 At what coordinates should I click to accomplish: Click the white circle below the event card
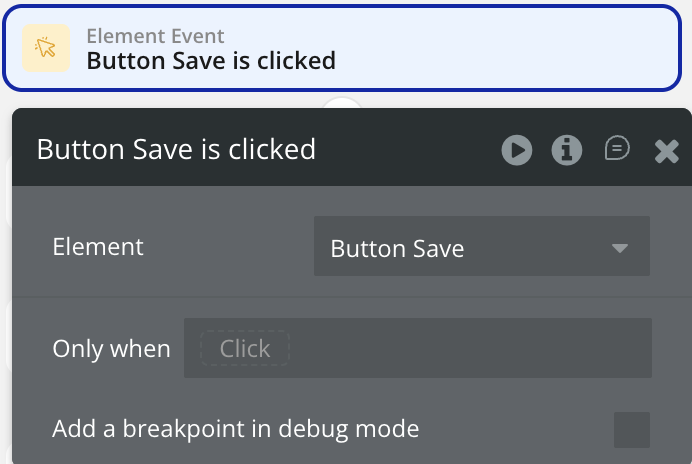343,103
